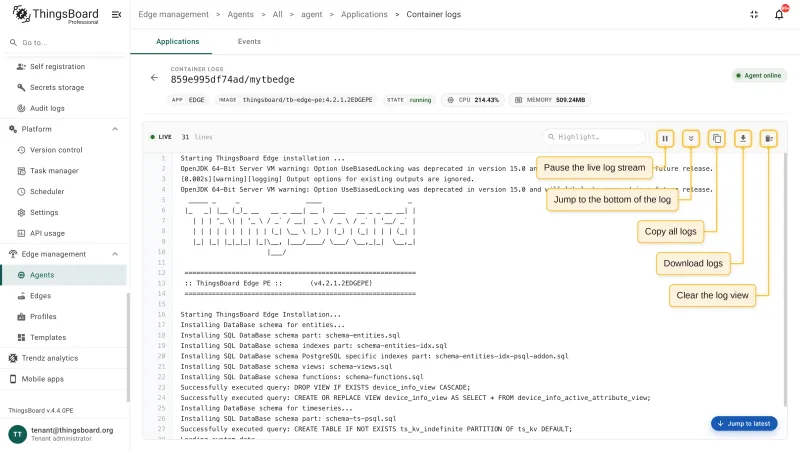Clear the log view icon
This screenshot has width=800, height=450.
point(768,138)
